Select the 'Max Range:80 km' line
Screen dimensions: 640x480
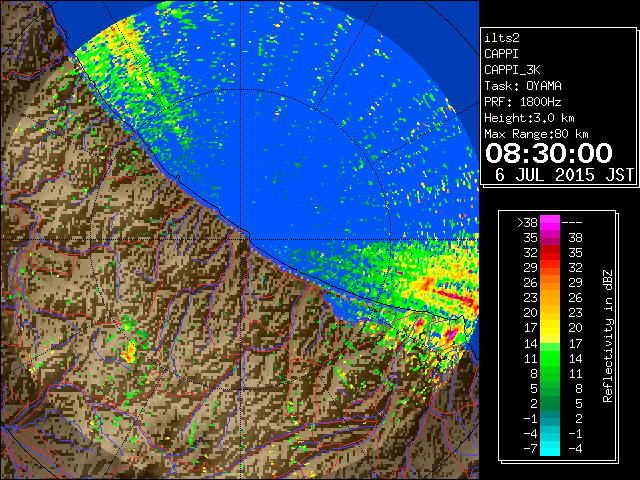click(x=536, y=134)
